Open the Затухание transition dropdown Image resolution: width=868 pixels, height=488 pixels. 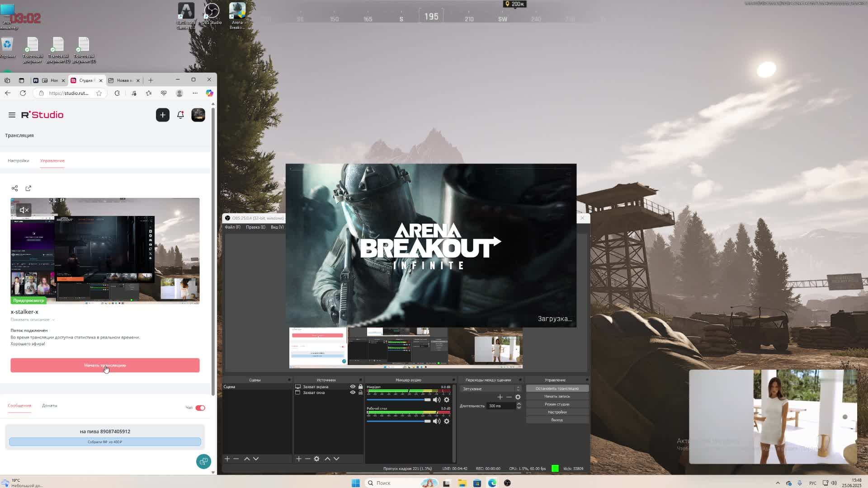[x=491, y=389]
